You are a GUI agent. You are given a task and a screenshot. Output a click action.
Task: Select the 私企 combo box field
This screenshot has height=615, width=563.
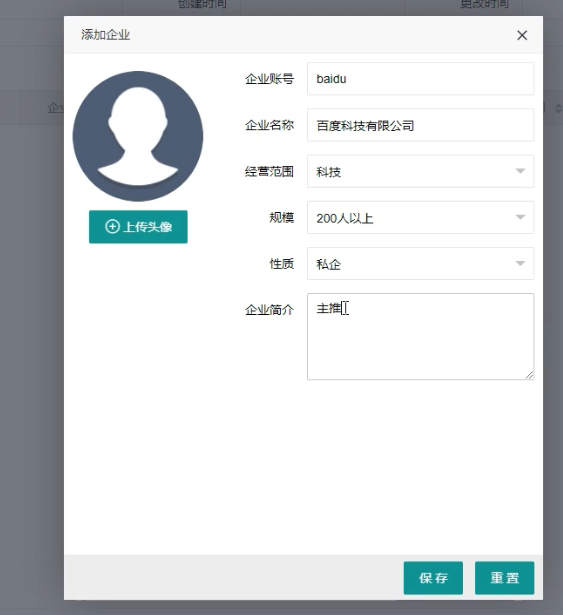[420, 264]
